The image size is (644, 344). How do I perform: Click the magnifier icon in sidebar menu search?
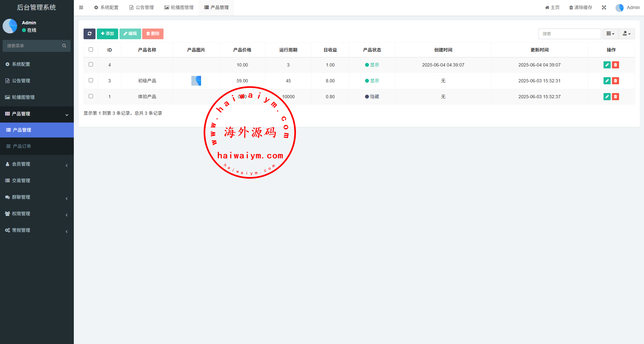(x=64, y=46)
